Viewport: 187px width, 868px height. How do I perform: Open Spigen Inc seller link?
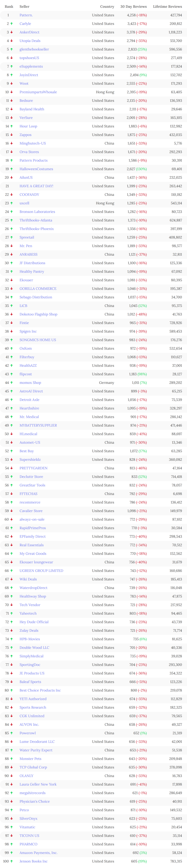click(28, 332)
